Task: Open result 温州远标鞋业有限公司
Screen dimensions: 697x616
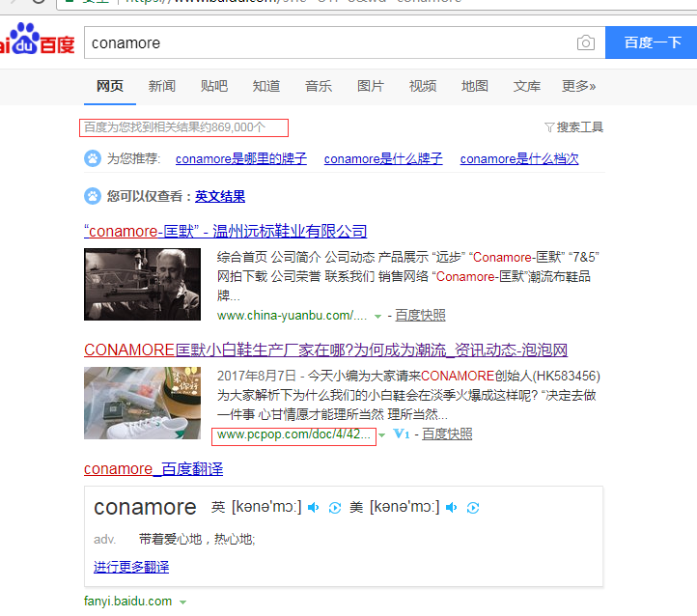Action: click(225, 231)
